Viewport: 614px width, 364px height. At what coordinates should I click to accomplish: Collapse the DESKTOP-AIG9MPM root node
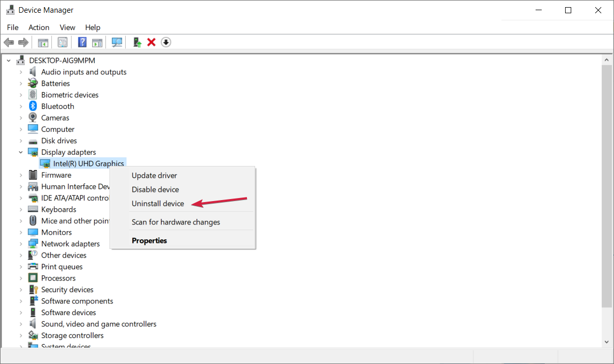tap(9, 61)
